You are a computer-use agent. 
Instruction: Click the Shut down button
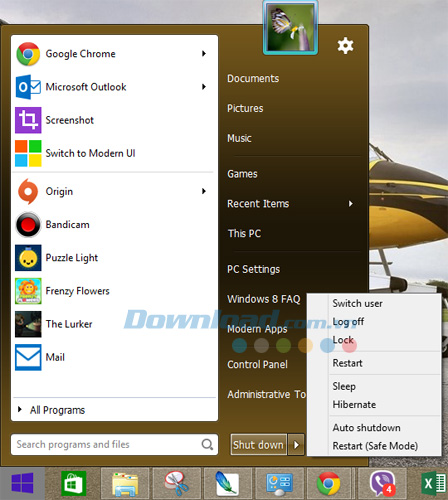click(x=258, y=444)
